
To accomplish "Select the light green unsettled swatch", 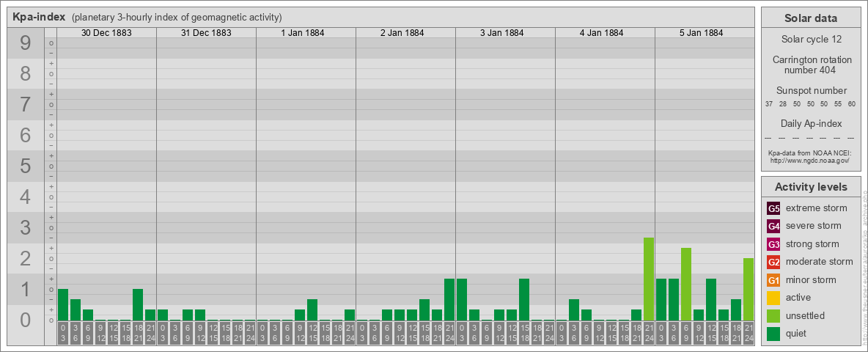I will click(773, 315).
